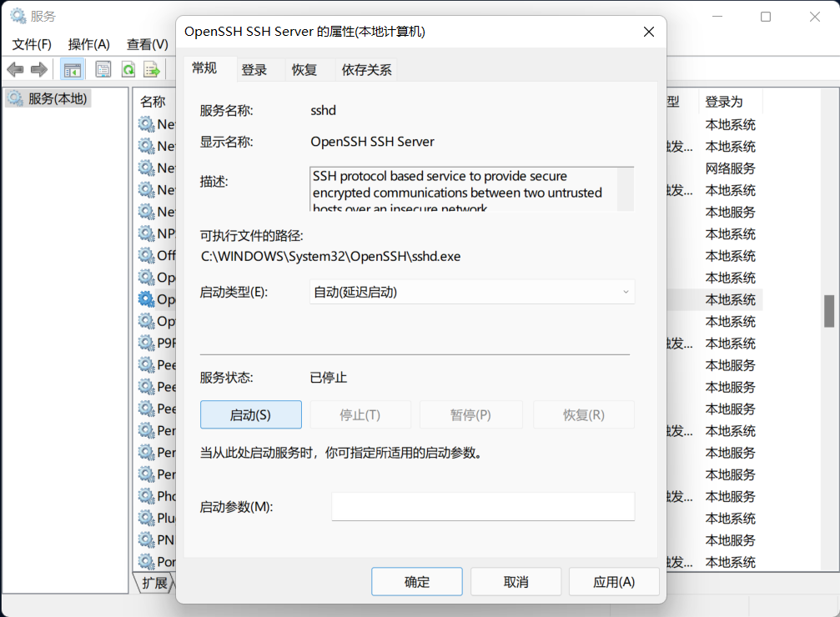Click the green Refresh icon in toolbar

[x=128, y=69]
